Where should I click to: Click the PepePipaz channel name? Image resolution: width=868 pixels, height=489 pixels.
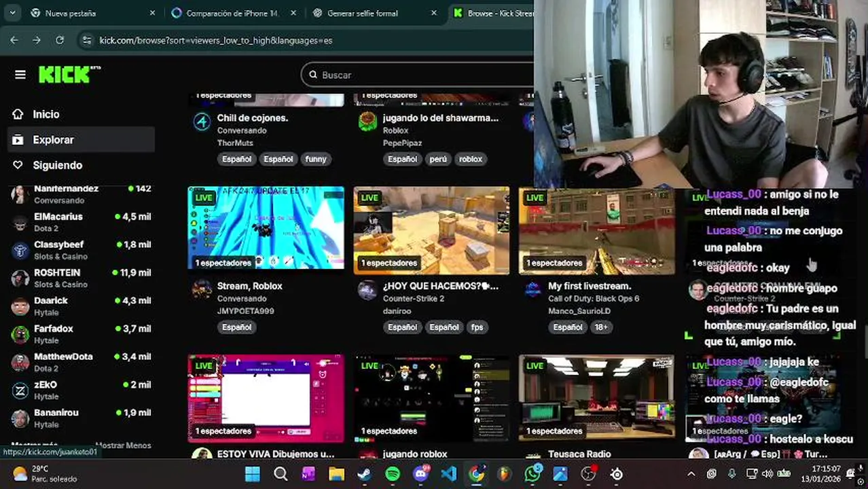tap(402, 143)
